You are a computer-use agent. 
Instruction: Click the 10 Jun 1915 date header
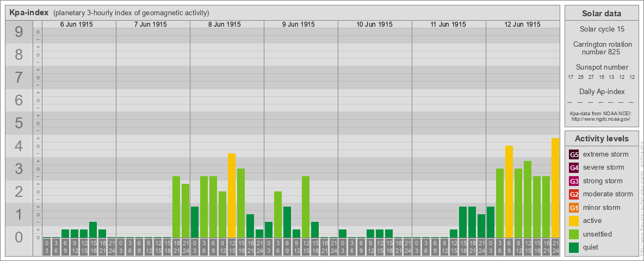coord(374,24)
